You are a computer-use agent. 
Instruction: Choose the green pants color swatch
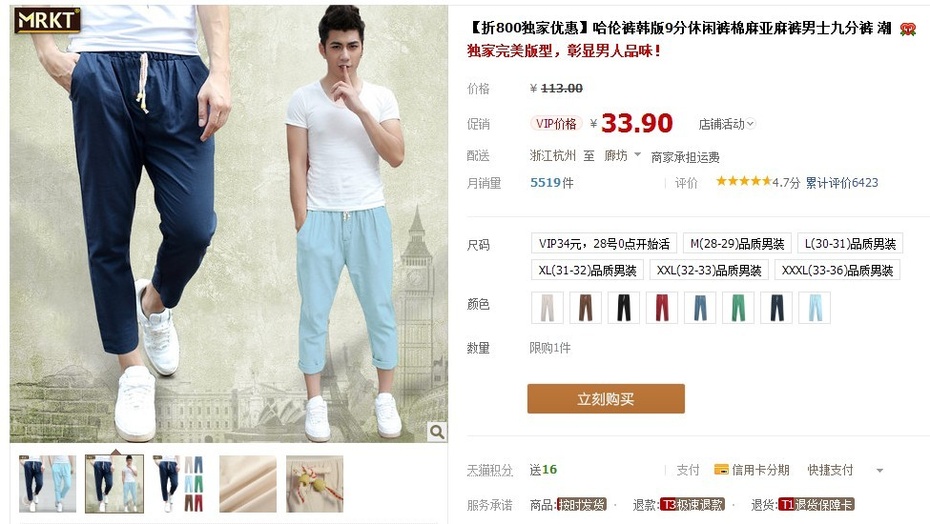(x=738, y=307)
